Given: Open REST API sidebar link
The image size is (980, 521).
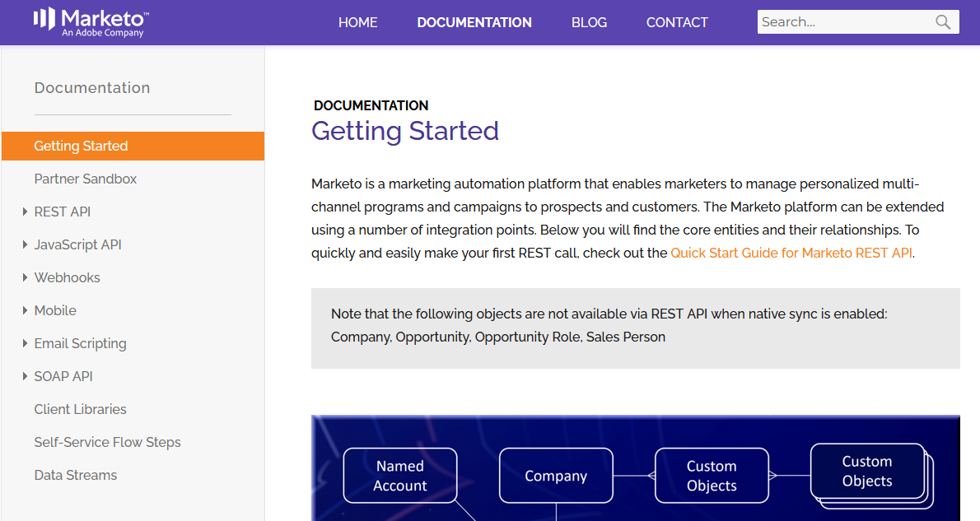Looking at the screenshot, I should click(x=63, y=212).
